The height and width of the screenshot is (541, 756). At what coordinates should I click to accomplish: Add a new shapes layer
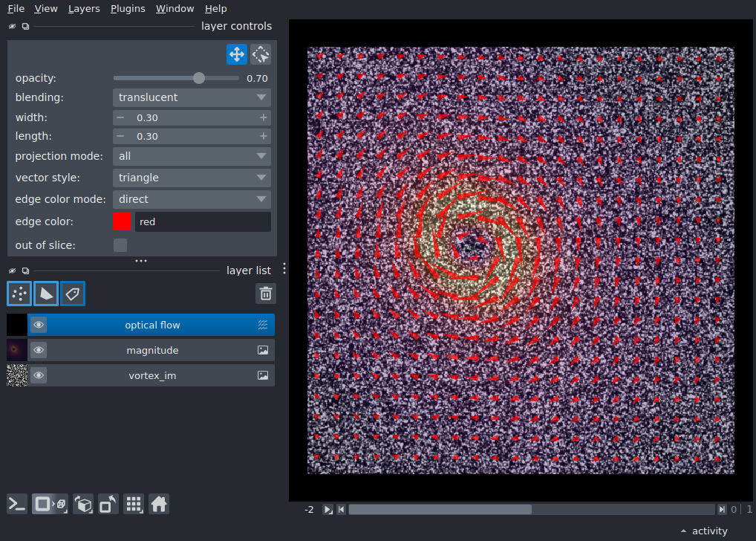coord(46,294)
